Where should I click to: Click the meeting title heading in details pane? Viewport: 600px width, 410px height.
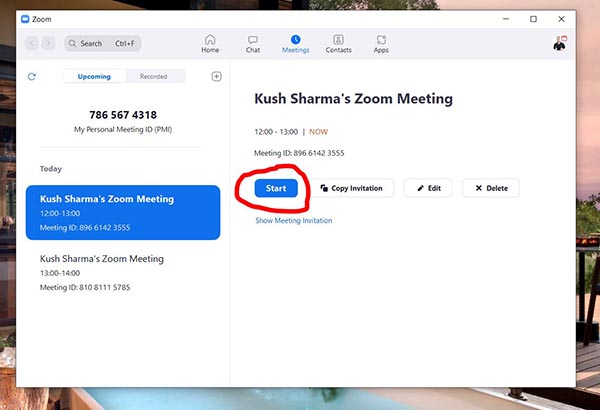354,98
